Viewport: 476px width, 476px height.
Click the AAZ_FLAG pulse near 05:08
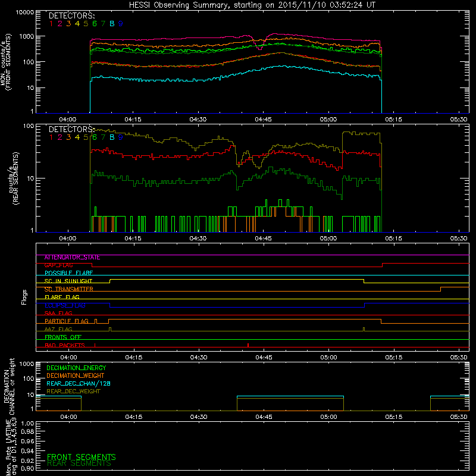click(x=364, y=330)
